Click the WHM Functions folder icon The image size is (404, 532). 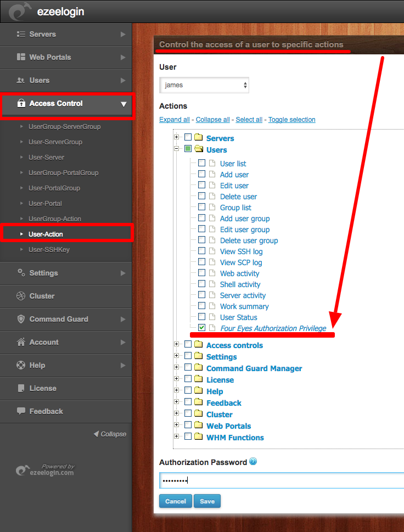pyautogui.click(x=199, y=436)
